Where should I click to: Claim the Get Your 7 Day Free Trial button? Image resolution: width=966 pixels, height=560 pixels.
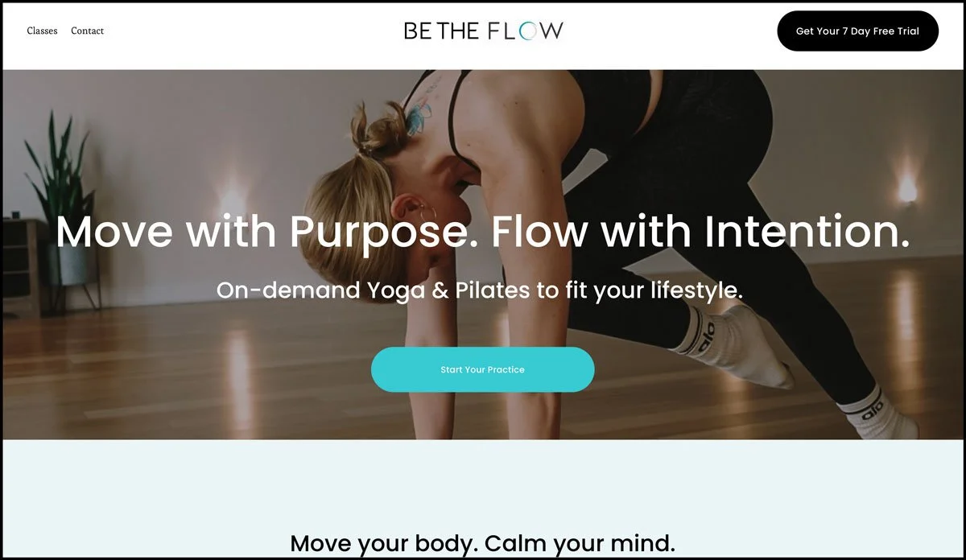coord(857,31)
